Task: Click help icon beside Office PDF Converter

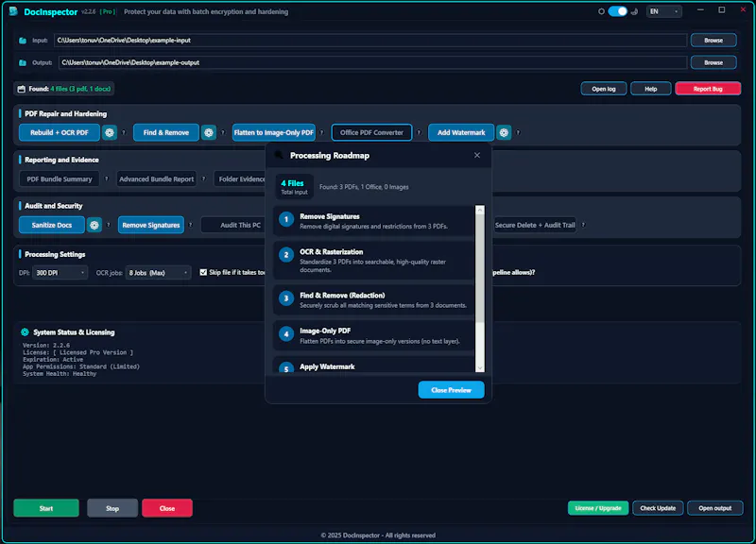Action: (419, 132)
